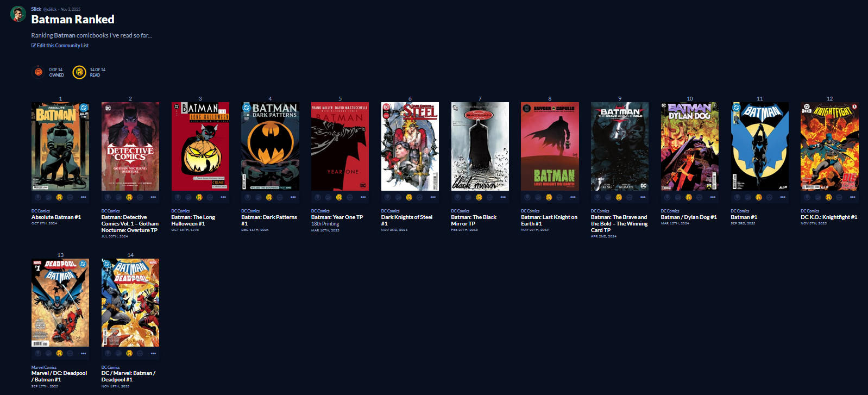Screen dimensions: 868x395
Task: Click the yellow Read counter icon
Action: tap(79, 72)
